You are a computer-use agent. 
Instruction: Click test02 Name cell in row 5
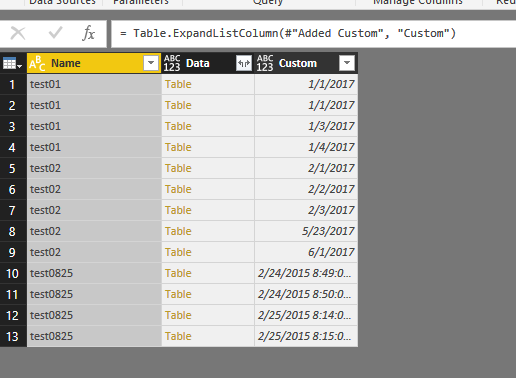point(94,168)
